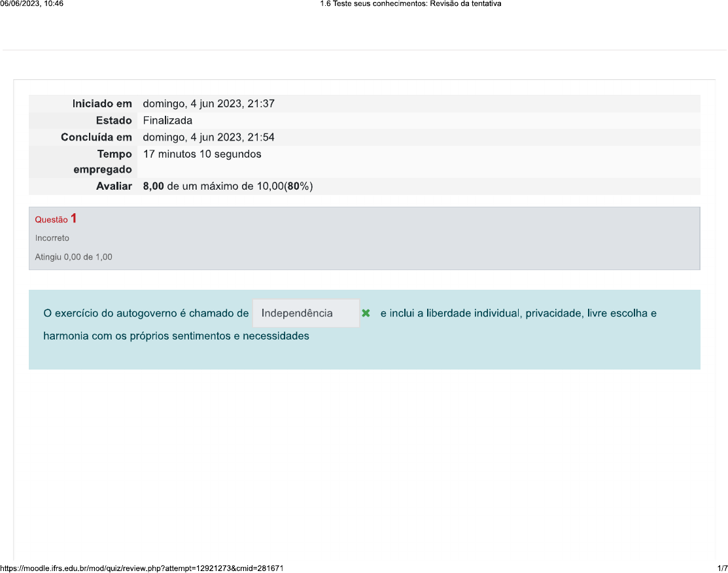Click the 'Tempo empregado' label
The image size is (728, 573).
click(103, 162)
